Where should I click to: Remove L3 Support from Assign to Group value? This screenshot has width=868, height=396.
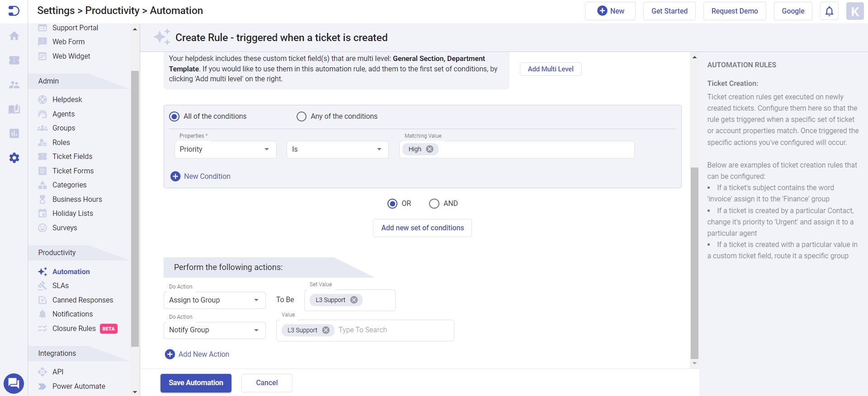[354, 300]
